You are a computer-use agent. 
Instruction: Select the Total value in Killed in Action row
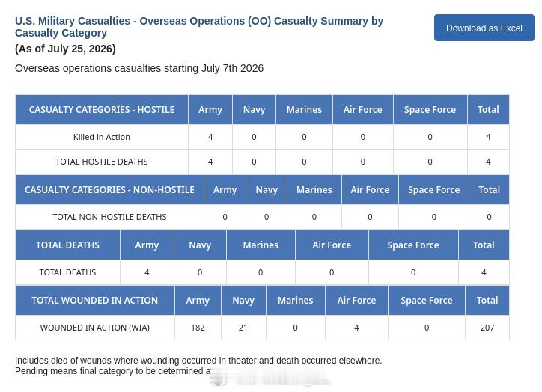[x=488, y=137]
